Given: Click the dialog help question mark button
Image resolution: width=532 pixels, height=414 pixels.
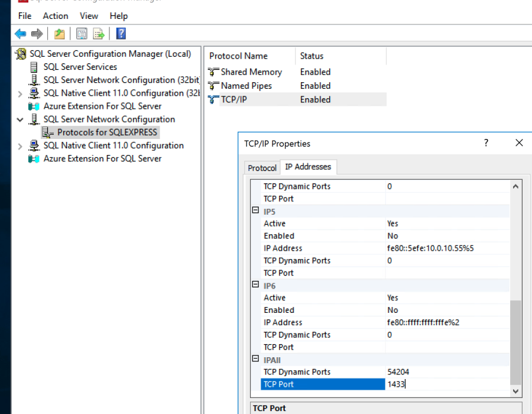Looking at the screenshot, I should (486, 143).
